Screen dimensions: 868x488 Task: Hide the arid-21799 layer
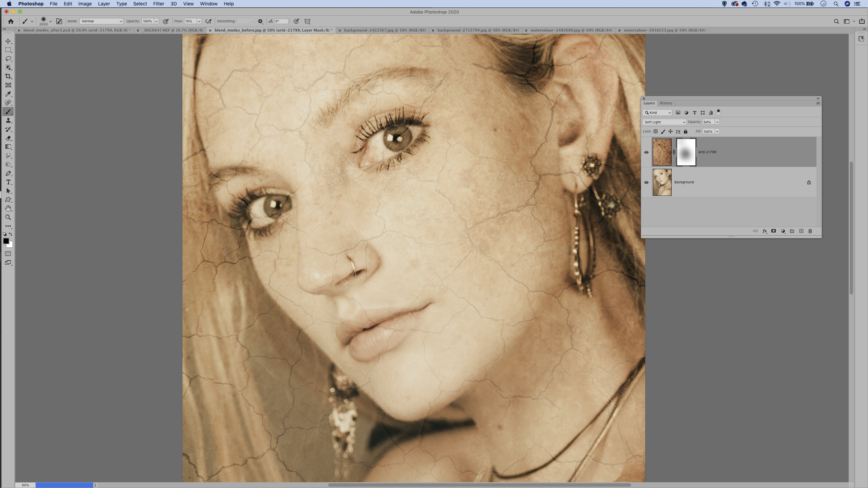point(646,152)
